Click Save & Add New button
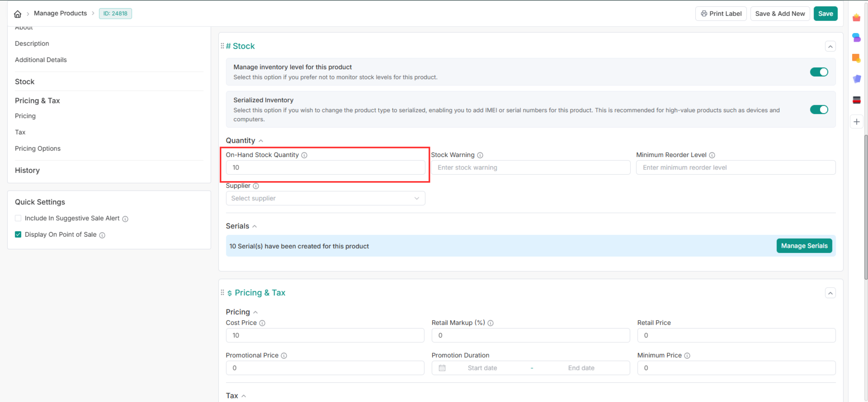 pyautogui.click(x=780, y=13)
